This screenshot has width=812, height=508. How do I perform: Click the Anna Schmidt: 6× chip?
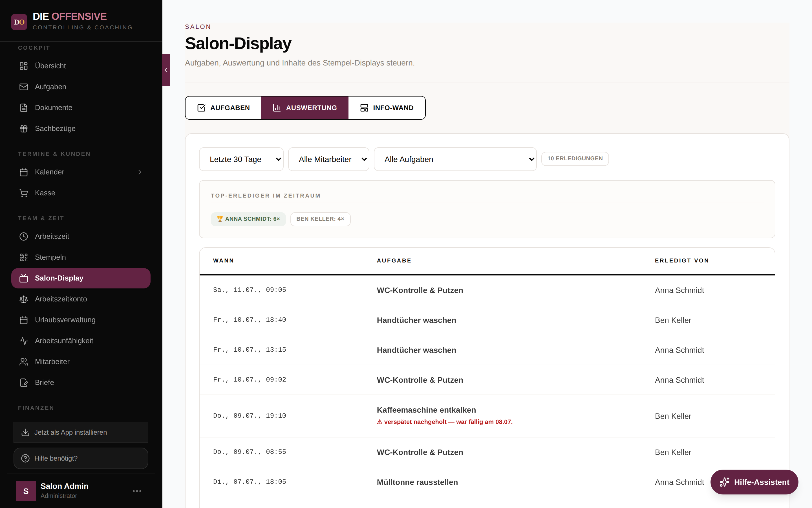[248, 219]
